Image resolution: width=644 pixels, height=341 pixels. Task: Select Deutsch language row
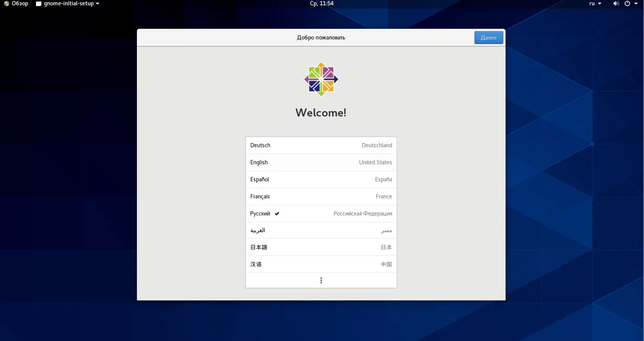tap(321, 145)
